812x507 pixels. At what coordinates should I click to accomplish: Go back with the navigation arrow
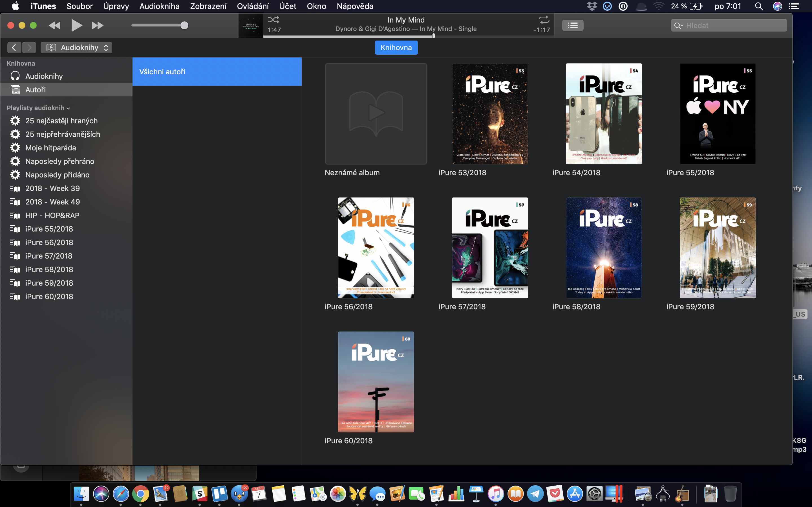[x=14, y=48]
